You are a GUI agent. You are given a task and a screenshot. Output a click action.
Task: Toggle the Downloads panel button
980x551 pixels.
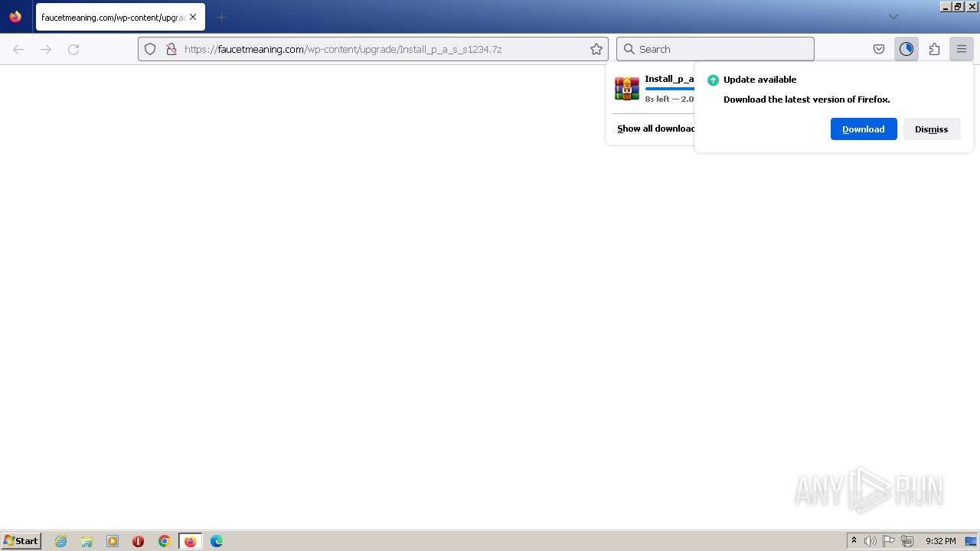point(906,49)
